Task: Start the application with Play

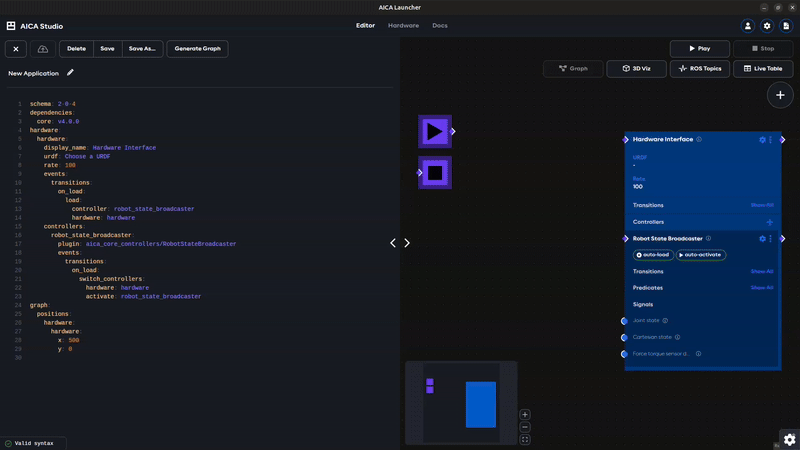Action: pos(699,48)
